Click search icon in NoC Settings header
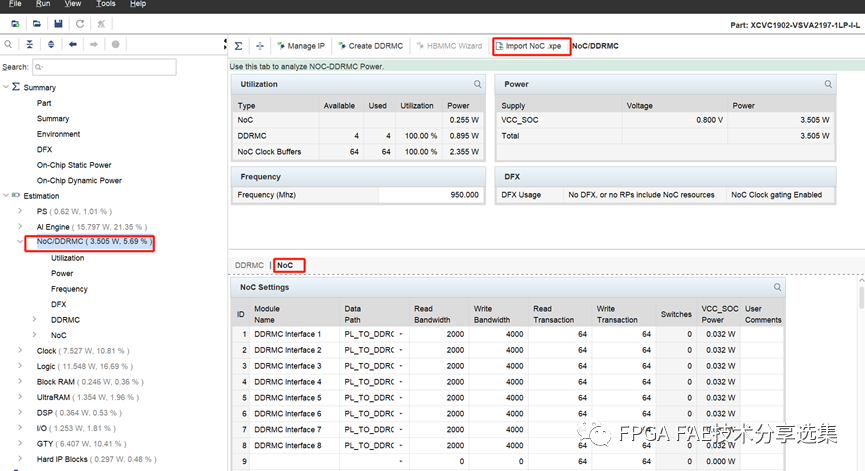The height and width of the screenshot is (471, 865). (x=778, y=288)
